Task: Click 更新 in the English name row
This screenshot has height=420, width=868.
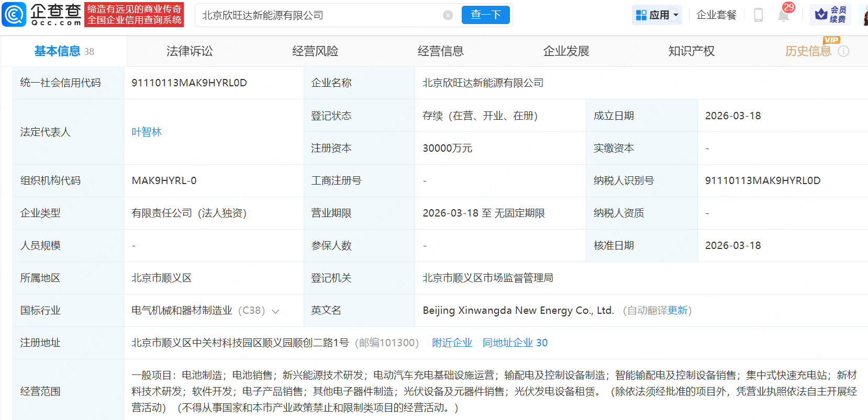Action: coord(677,311)
